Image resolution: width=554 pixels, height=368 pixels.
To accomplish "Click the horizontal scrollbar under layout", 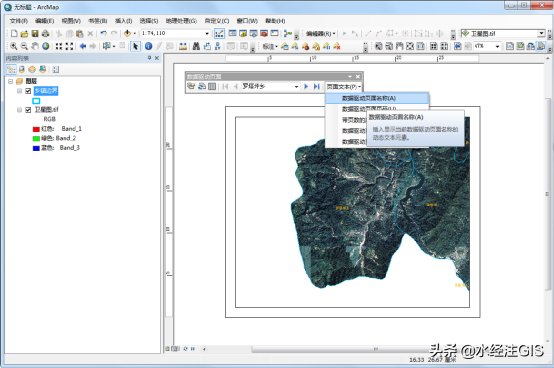I will tap(376, 349).
